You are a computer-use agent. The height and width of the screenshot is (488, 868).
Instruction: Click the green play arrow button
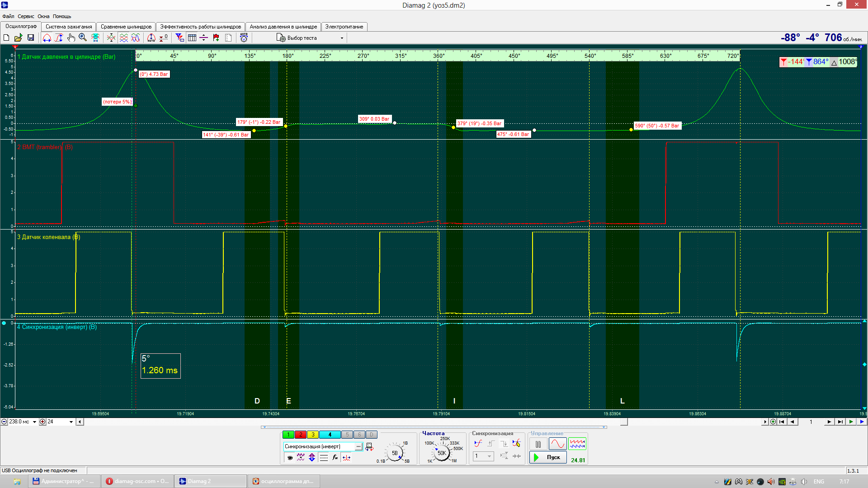pos(851,422)
